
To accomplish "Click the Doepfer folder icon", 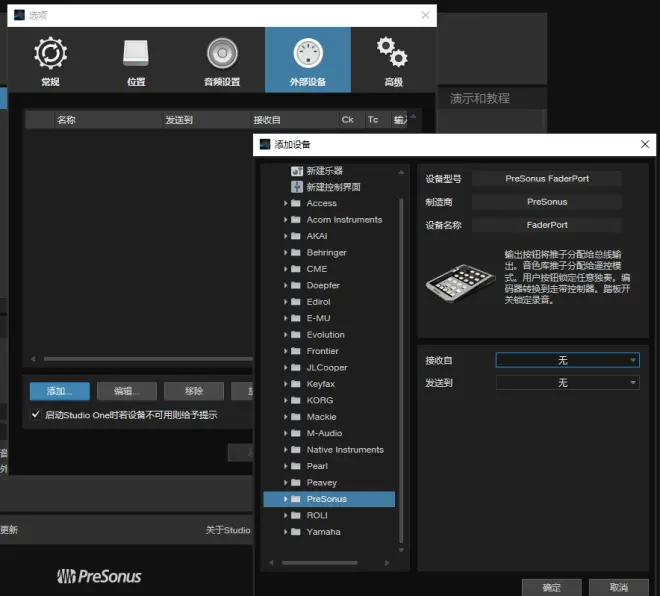I will [296, 285].
